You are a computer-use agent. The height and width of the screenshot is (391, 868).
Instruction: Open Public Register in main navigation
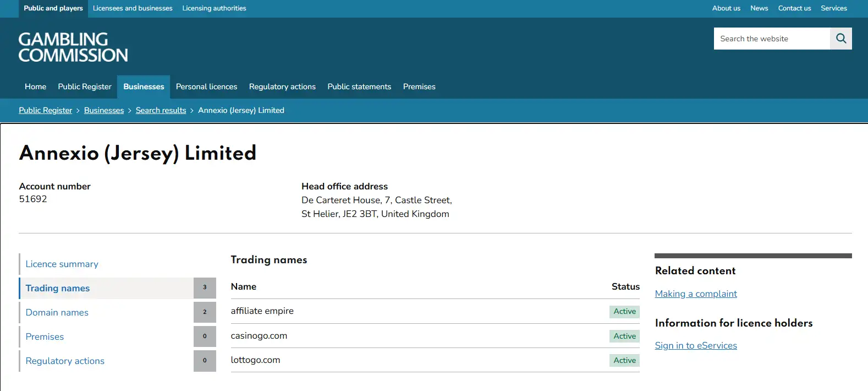(85, 86)
